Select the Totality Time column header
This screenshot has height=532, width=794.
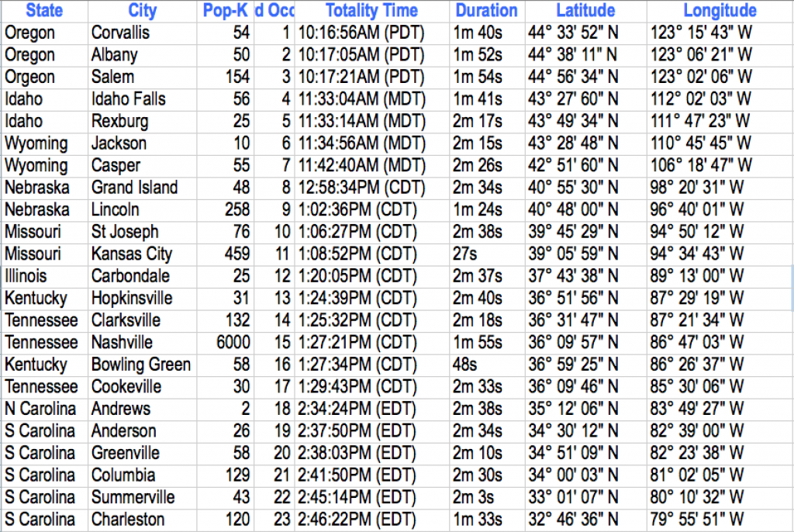pyautogui.click(x=371, y=11)
